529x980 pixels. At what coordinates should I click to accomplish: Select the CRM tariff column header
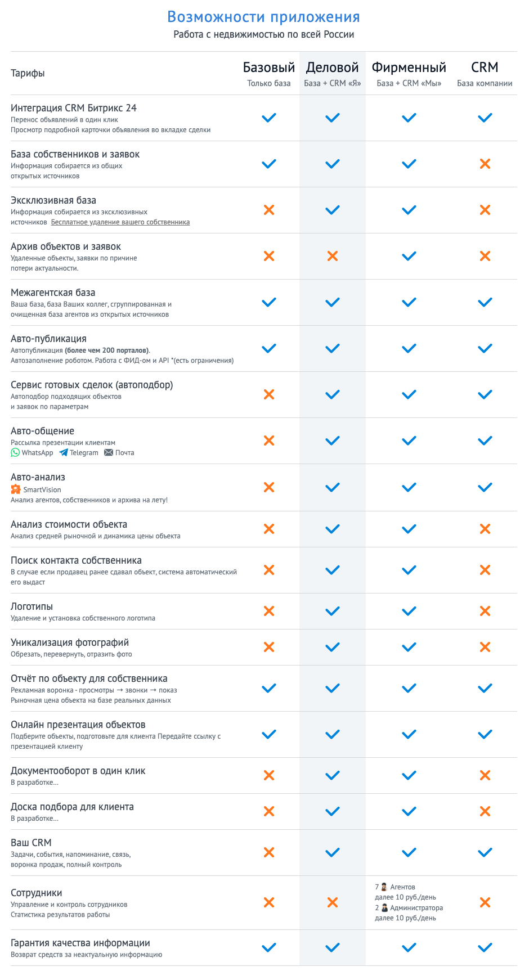[x=485, y=68]
